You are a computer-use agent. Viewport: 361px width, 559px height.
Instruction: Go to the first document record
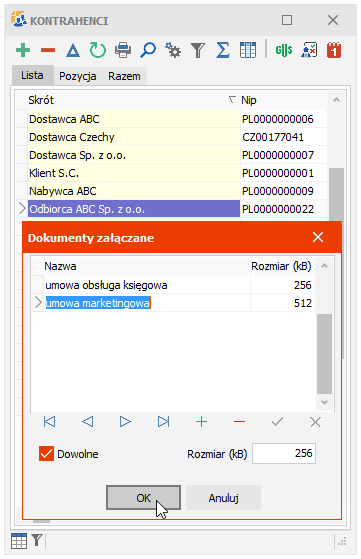(49, 422)
